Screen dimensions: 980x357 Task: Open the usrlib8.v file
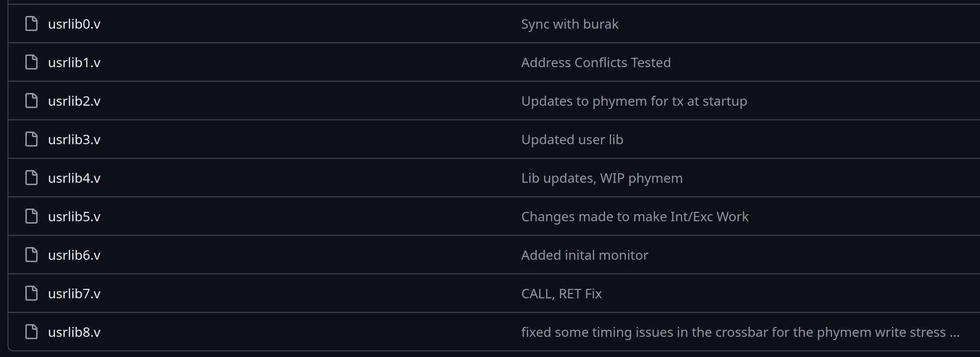coord(74,332)
